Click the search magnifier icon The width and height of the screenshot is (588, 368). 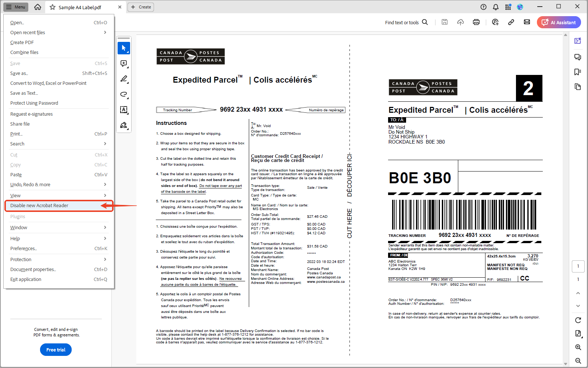point(425,22)
